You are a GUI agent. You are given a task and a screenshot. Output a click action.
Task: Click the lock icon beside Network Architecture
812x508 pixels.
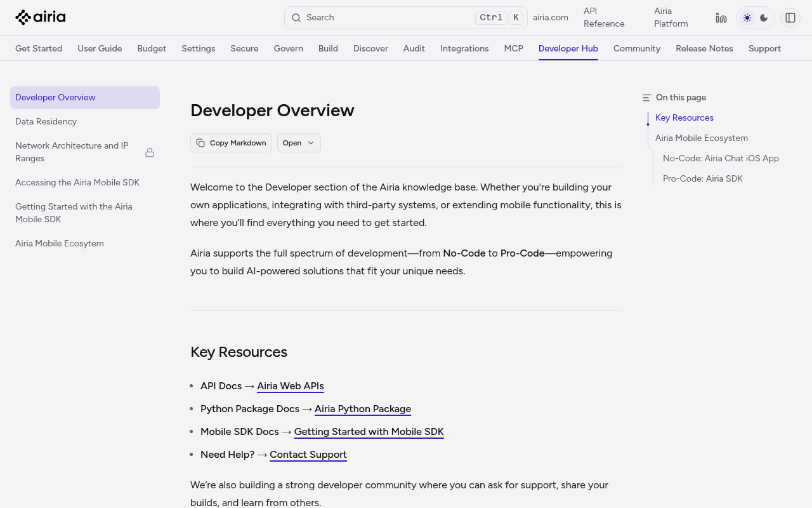pyautogui.click(x=150, y=152)
